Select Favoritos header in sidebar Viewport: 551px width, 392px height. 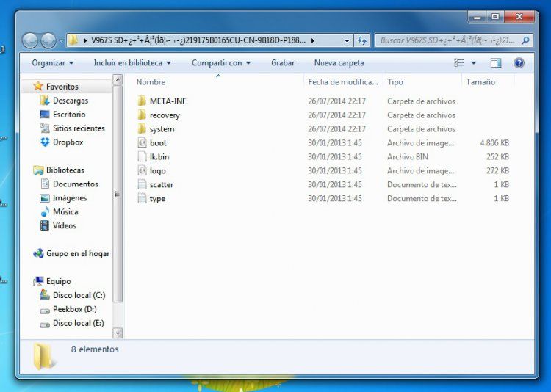point(62,87)
